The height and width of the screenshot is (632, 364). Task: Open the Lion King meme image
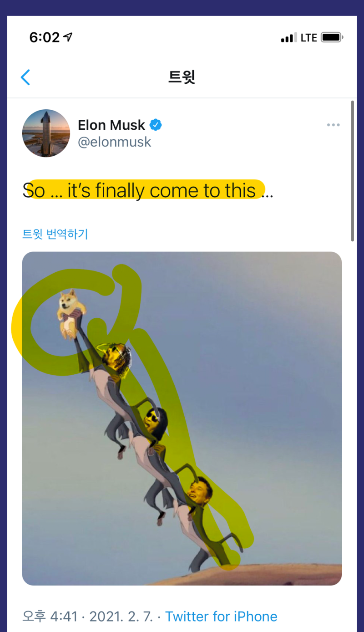182,418
